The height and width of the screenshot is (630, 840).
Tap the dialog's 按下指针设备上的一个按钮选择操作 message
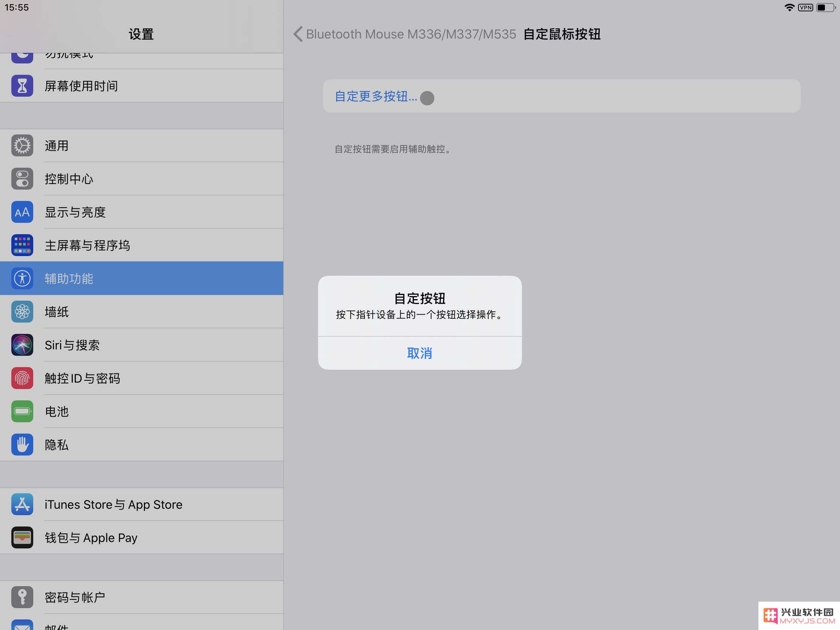pos(420,315)
